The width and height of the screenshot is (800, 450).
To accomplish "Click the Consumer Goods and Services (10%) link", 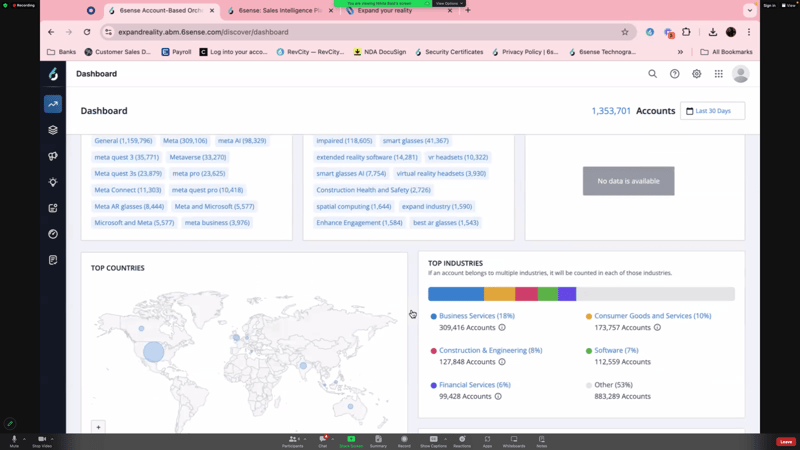I will click(x=653, y=316).
